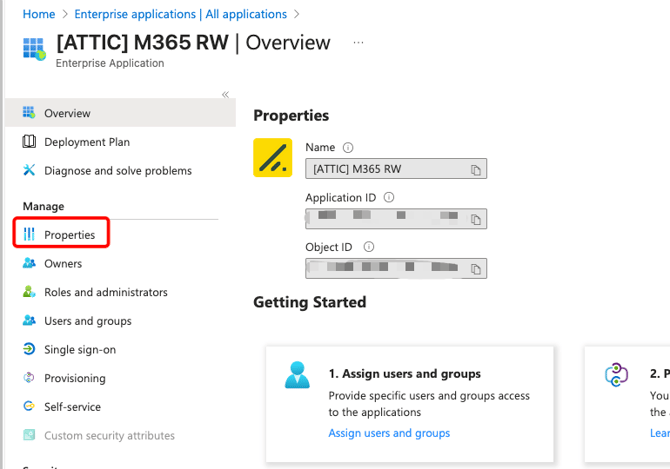Open the more options ellipsis menu
The width and height of the screenshot is (670, 469).
pos(358,43)
